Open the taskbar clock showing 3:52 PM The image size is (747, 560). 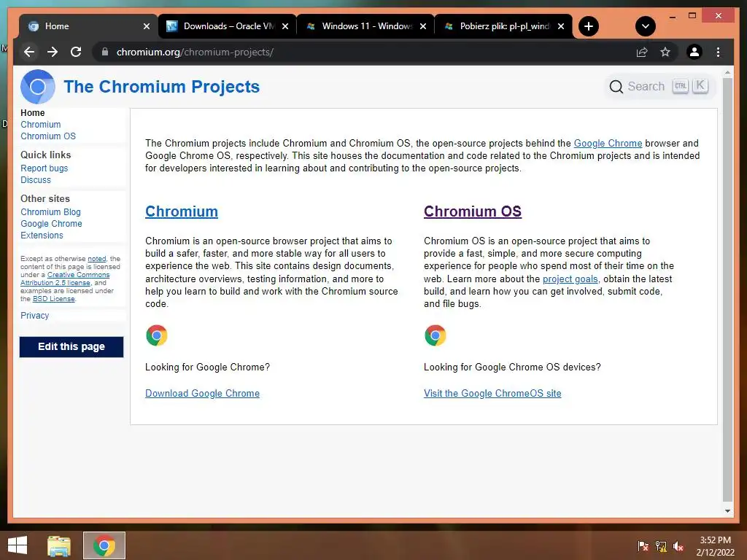tap(715, 546)
